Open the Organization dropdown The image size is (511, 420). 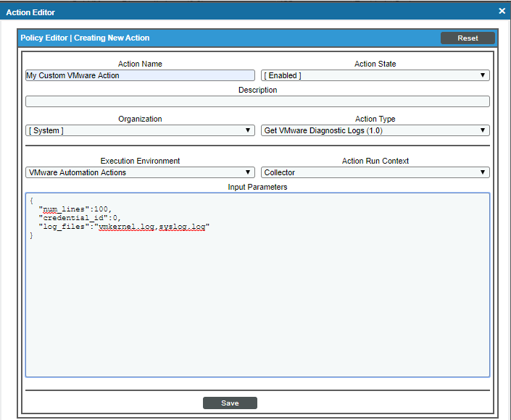pyautogui.click(x=140, y=130)
